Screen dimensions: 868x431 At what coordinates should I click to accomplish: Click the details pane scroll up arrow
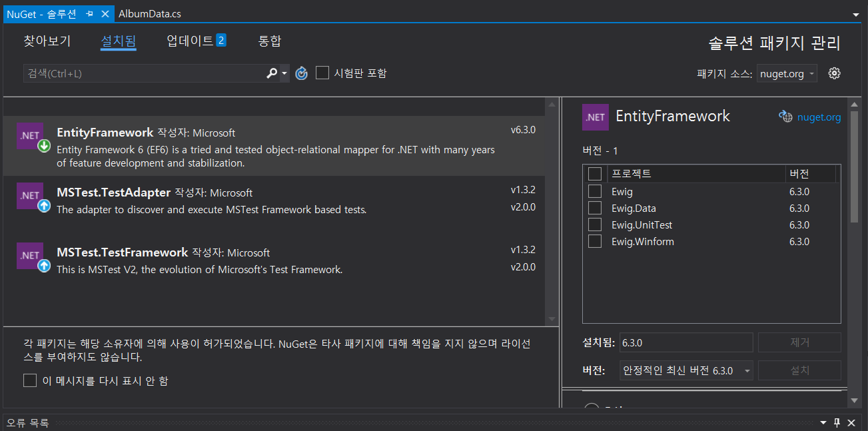click(x=855, y=104)
